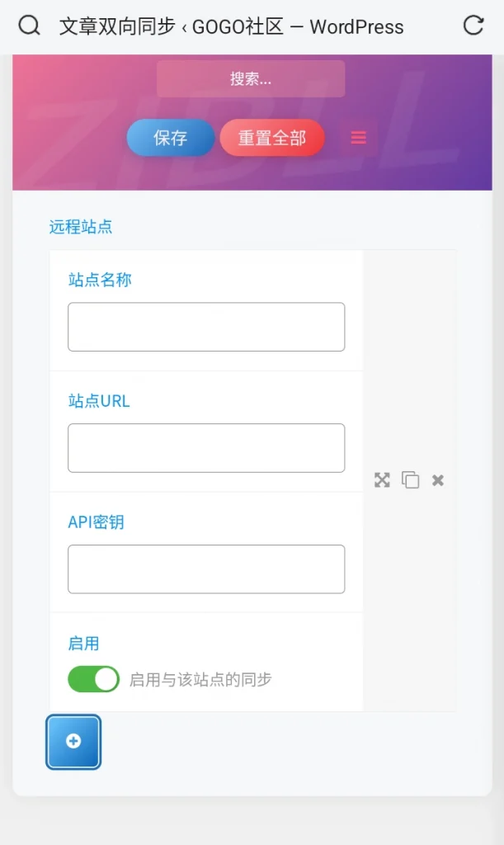
Task: Remove the remote site entry with the X icon
Action: [438, 479]
